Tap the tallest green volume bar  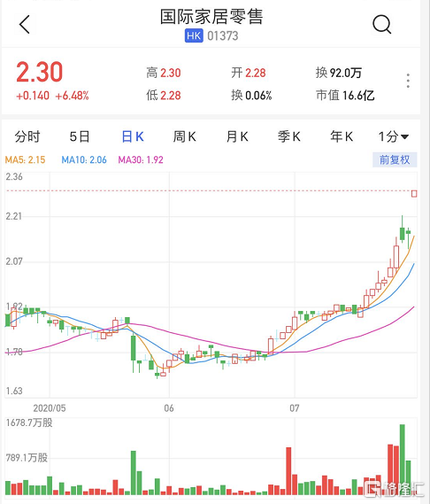click(x=402, y=460)
